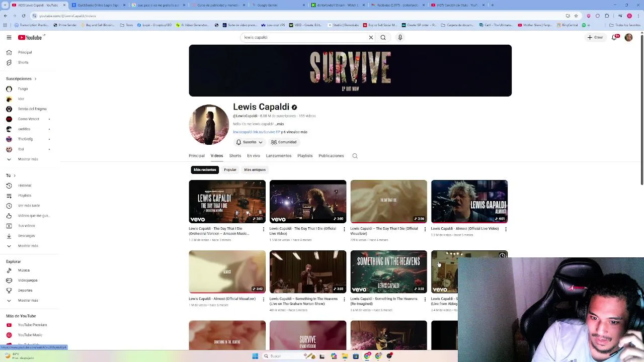Open the Windows Start menu
Image resolution: width=644 pixels, height=362 pixels.
pos(255,356)
